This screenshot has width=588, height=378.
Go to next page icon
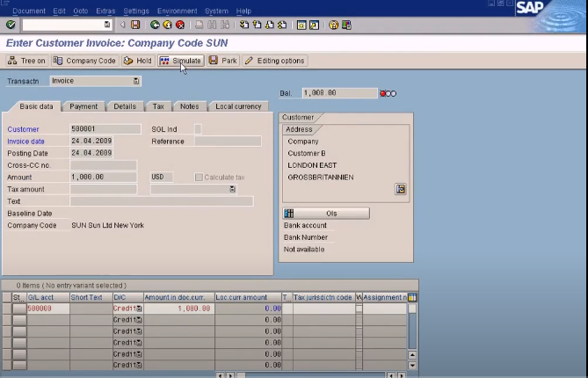[x=270, y=25]
